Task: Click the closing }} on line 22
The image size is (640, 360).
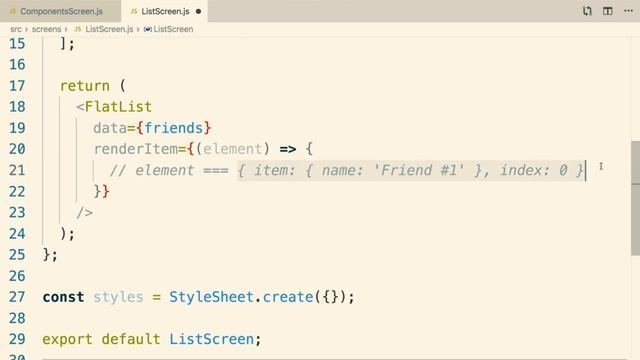Action: [102, 191]
